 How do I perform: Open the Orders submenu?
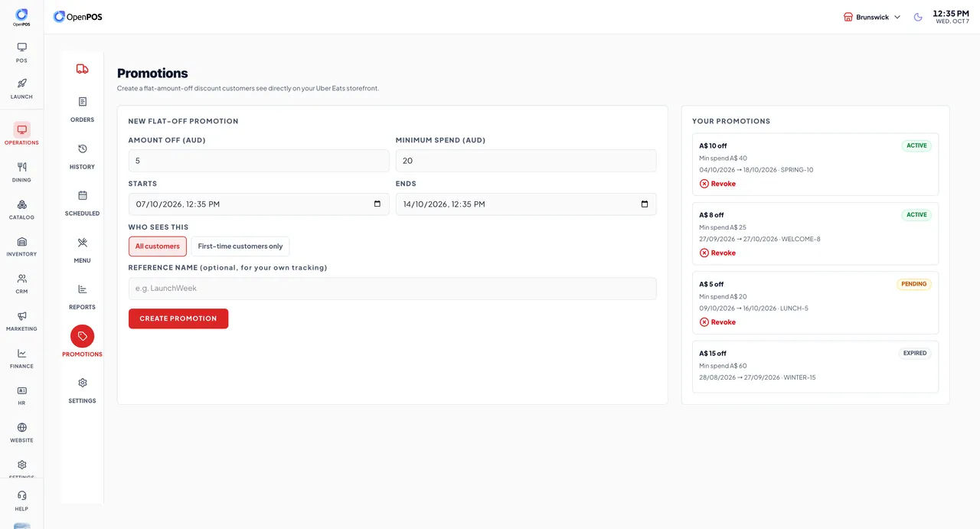click(x=83, y=109)
